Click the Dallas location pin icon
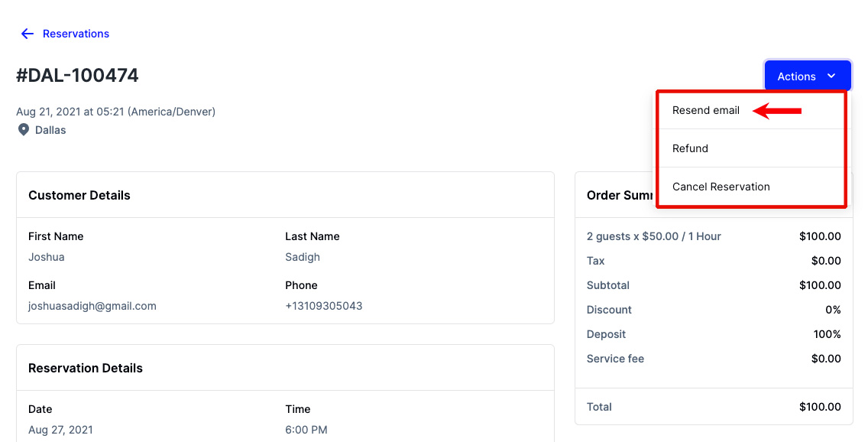This screenshot has height=442, width=868. [x=24, y=130]
